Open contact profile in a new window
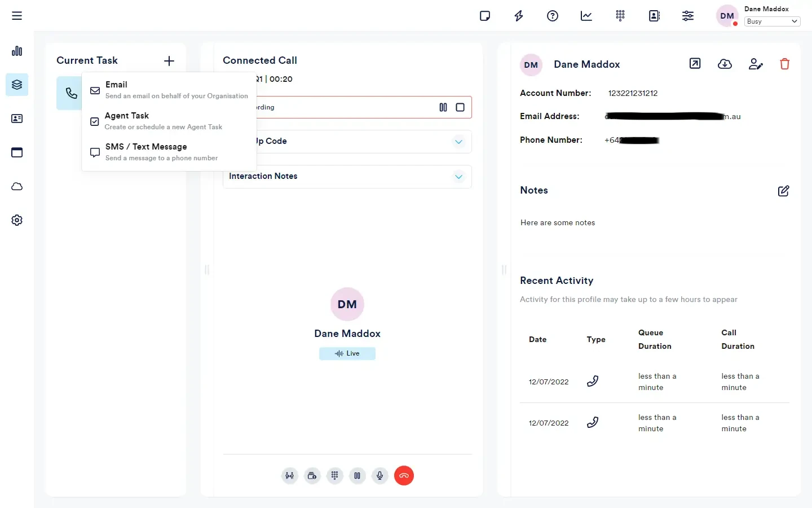 pyautogui.click(x=695, y=64)
